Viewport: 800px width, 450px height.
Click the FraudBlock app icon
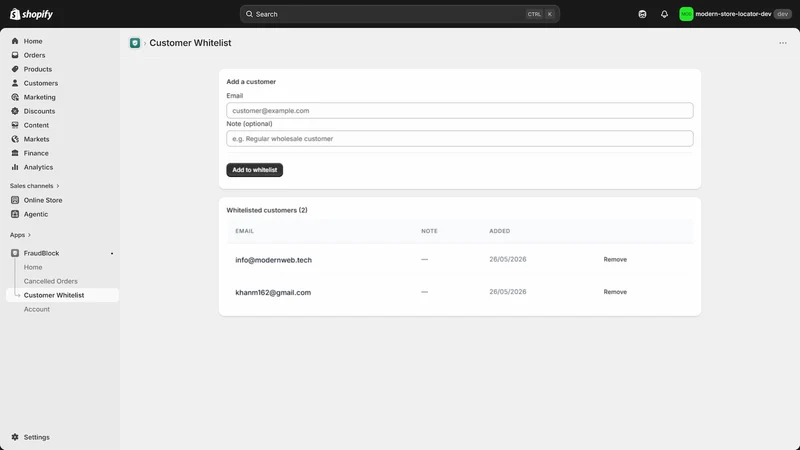(15, 253)
